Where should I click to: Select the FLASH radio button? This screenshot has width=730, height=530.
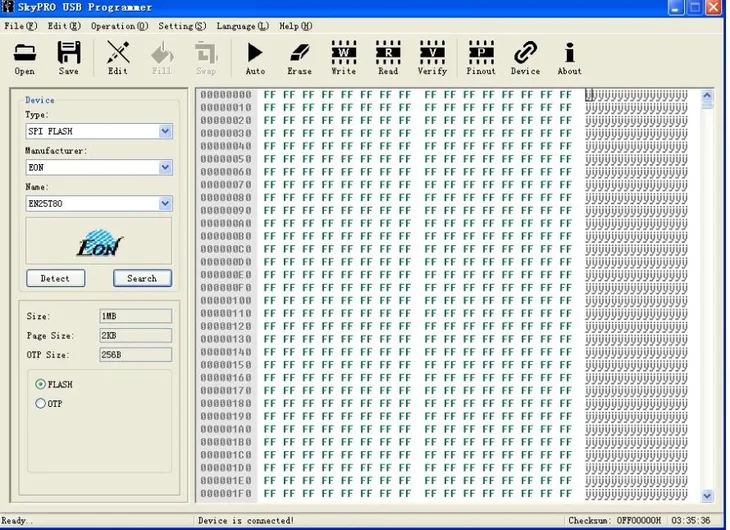click(41, 384)
